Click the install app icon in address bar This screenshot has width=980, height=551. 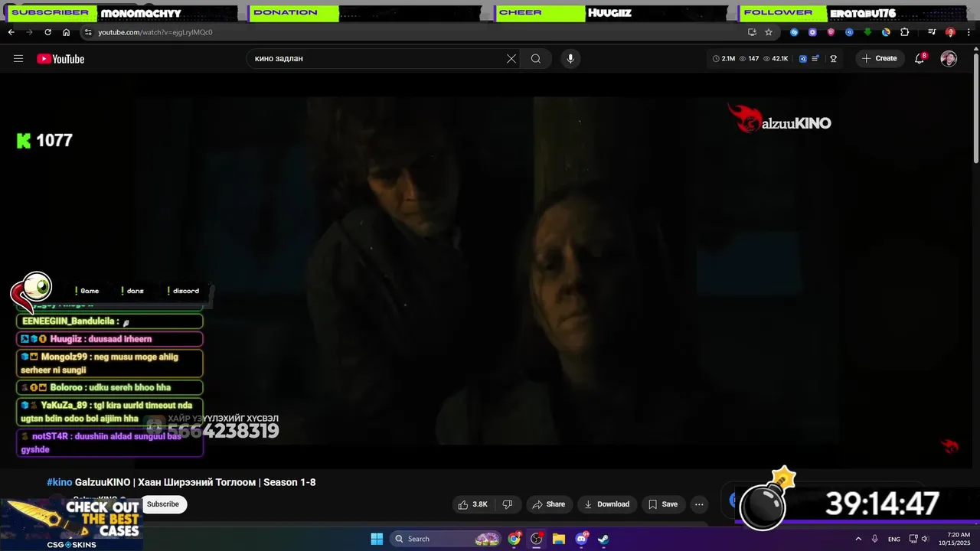[x=752, y=32]
